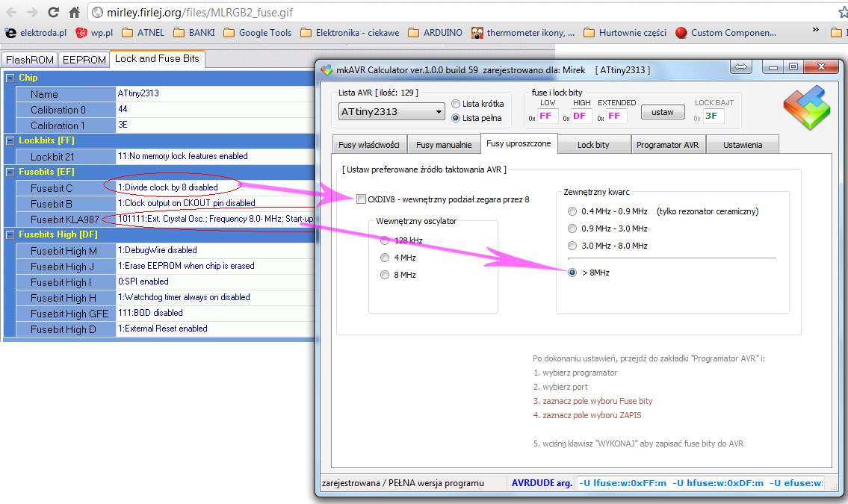Open the Elektronika - ciekawe bookmark folder
The height and width of the screenshot is (504, 848).
[350, 33]
